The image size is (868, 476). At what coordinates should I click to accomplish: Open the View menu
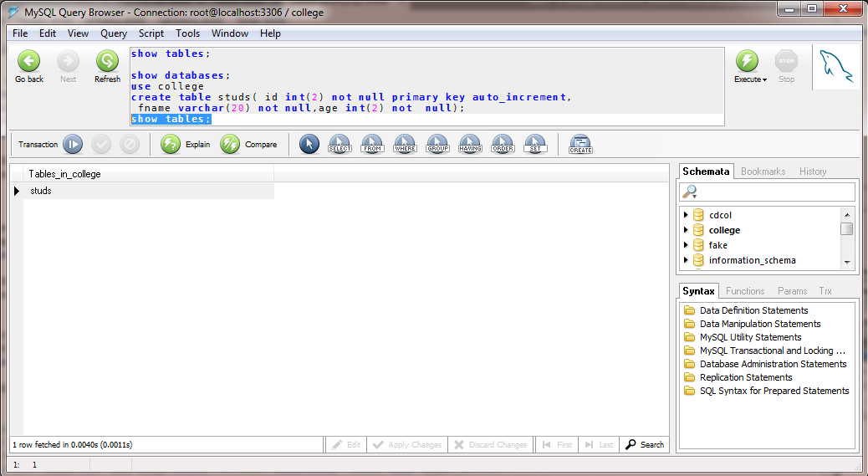point(78,33)
